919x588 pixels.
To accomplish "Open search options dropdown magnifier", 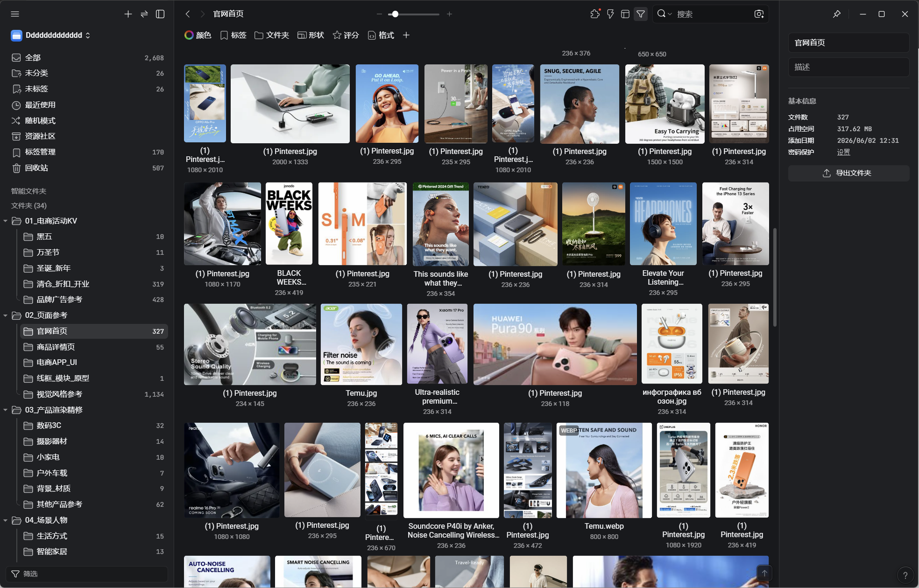I will (664, 14).
